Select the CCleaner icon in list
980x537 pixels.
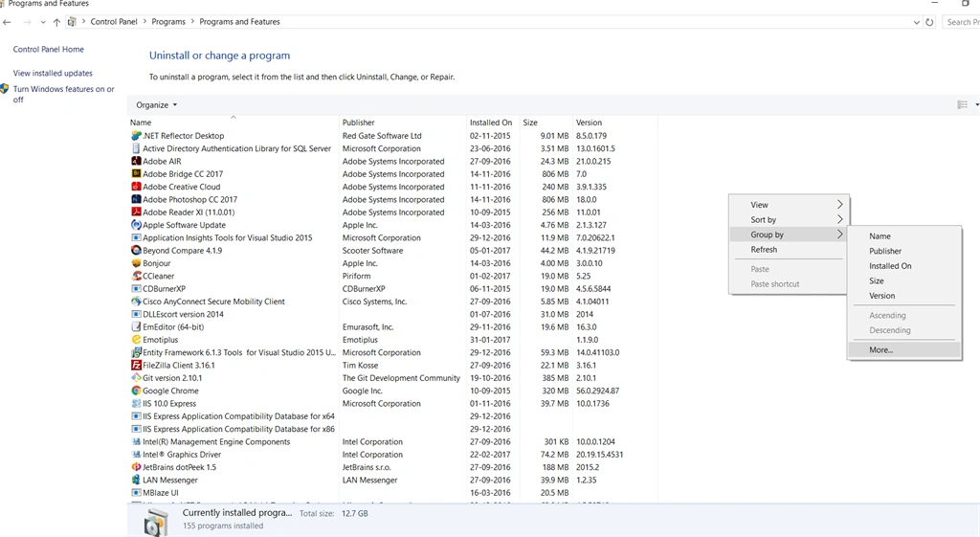(136, 276)
